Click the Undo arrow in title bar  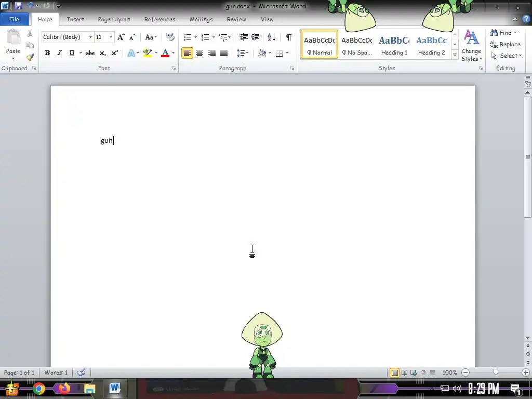click(30, 5)
